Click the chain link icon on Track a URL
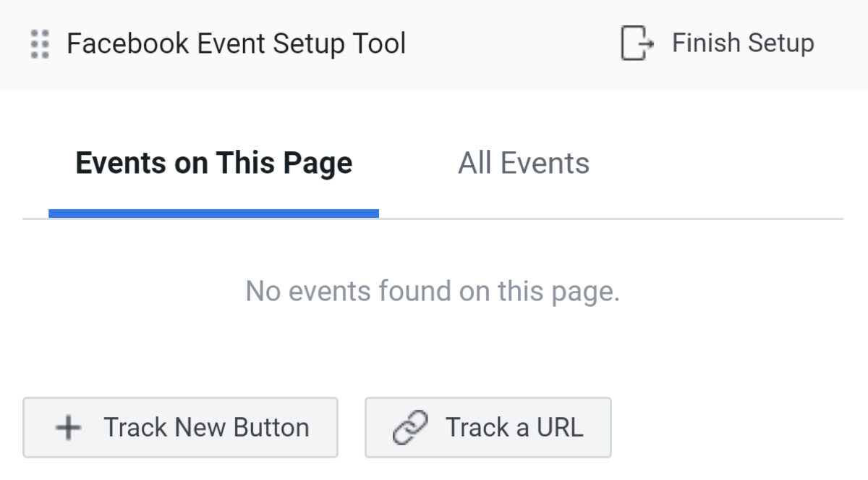 click(410, 428)
